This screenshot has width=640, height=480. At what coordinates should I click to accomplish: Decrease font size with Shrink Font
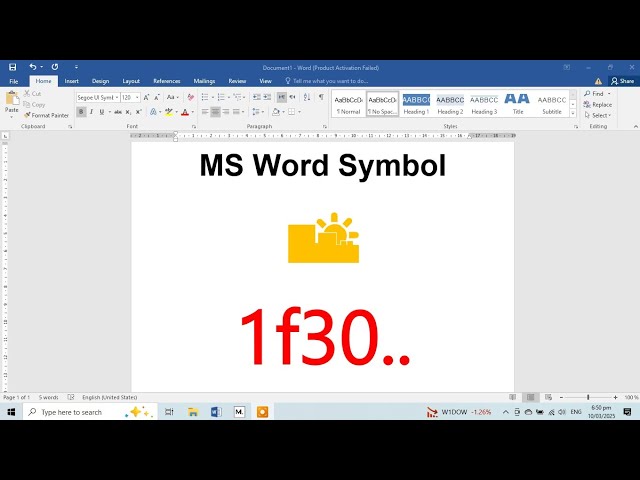pyautogui.click(x=156, y=98)
